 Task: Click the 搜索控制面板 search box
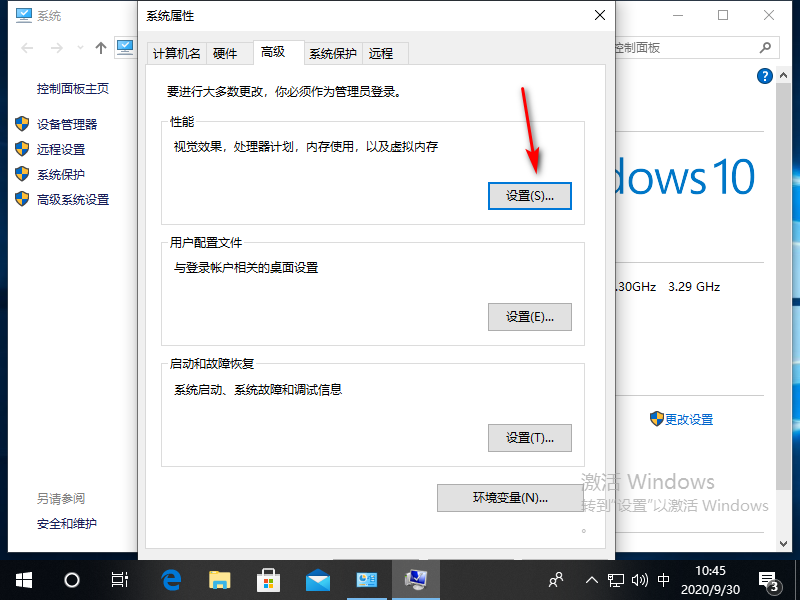[x=700, y=47]
